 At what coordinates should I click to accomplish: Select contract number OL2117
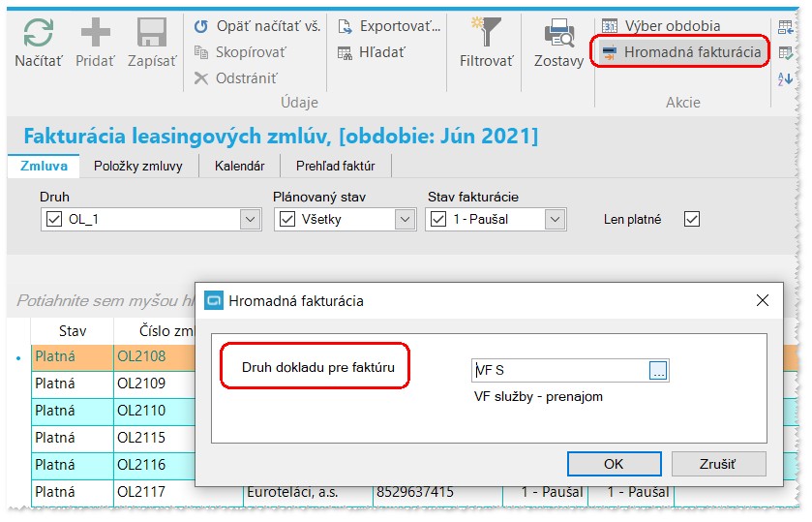click(141, 491)
